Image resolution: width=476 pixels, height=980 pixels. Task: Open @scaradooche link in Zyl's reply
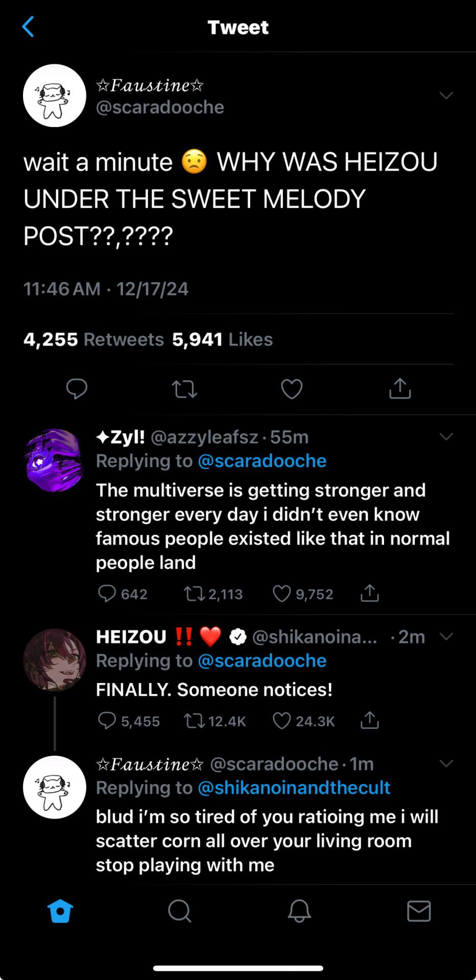262,461
